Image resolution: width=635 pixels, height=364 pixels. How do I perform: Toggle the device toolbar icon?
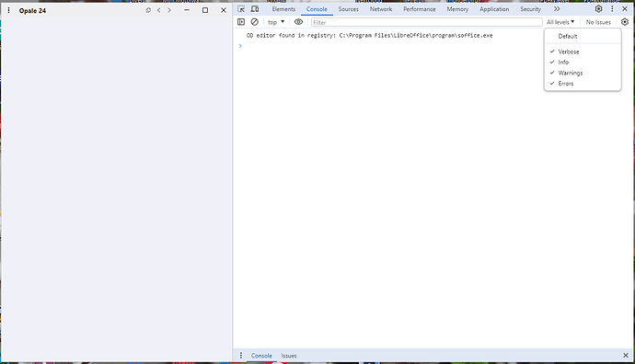(x=255, y=9)
